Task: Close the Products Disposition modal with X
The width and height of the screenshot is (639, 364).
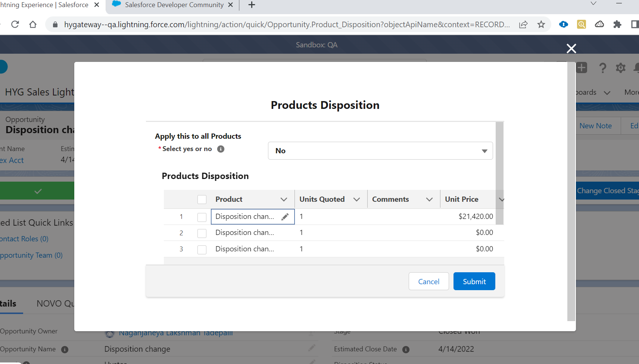Action: 571,48
